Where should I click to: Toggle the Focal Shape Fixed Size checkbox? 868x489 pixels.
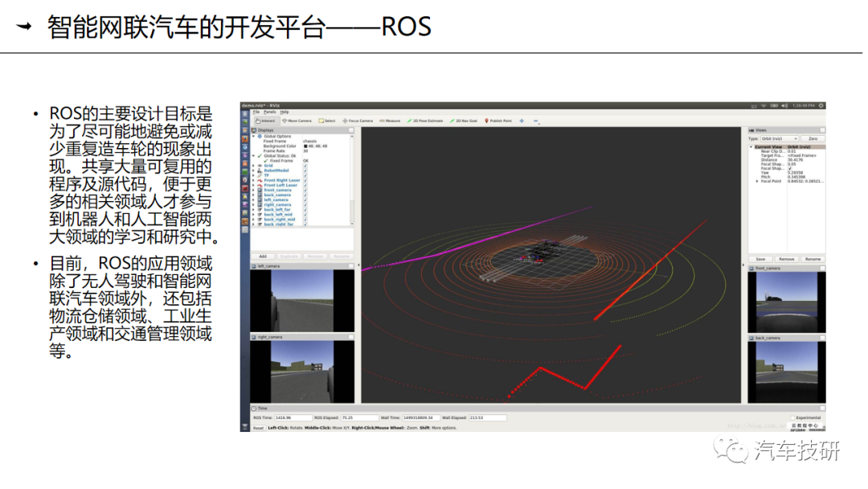790,168
